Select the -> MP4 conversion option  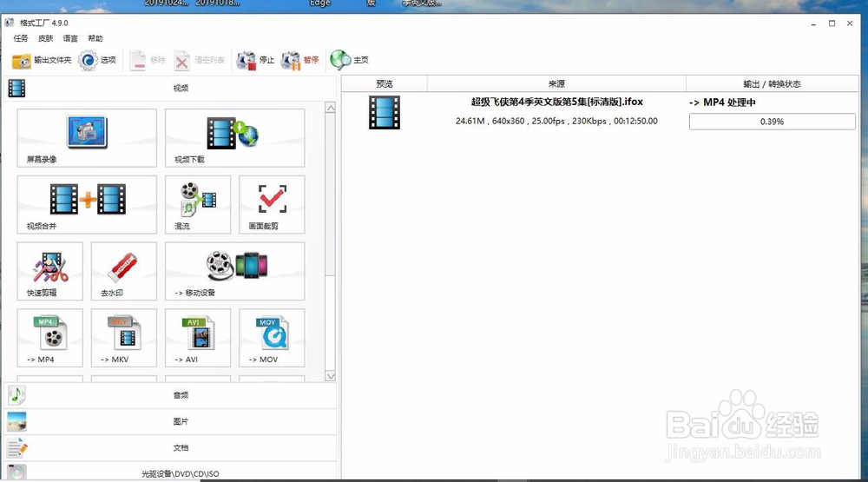pyautogui.click(x=49, y=338)
